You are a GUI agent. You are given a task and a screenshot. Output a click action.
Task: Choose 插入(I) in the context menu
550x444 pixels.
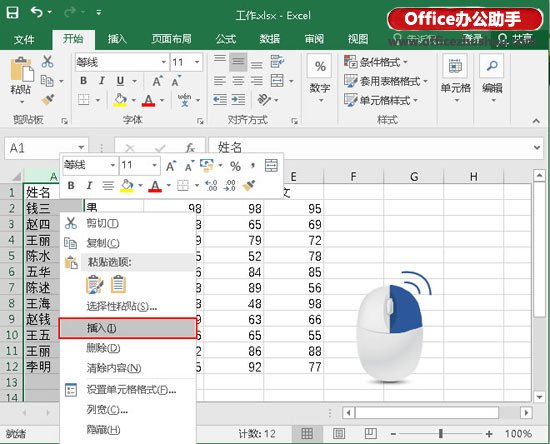click(x=127, y=328)
